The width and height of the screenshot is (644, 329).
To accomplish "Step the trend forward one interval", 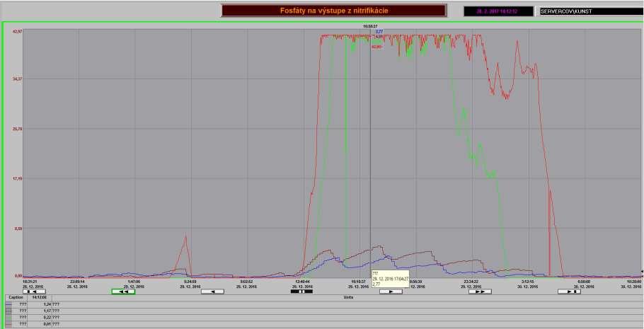I will point(391,292).
